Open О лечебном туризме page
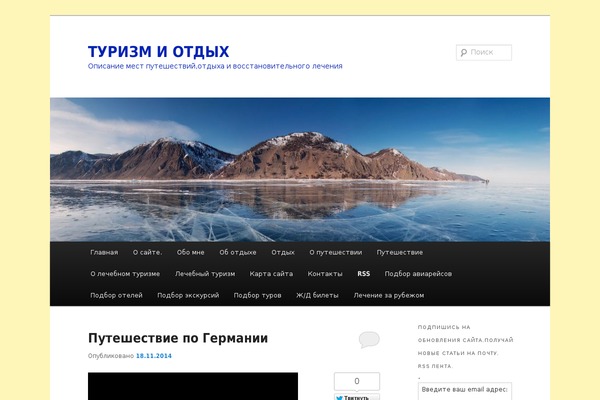This screenshot has height=400, width=600. [125, 274]
